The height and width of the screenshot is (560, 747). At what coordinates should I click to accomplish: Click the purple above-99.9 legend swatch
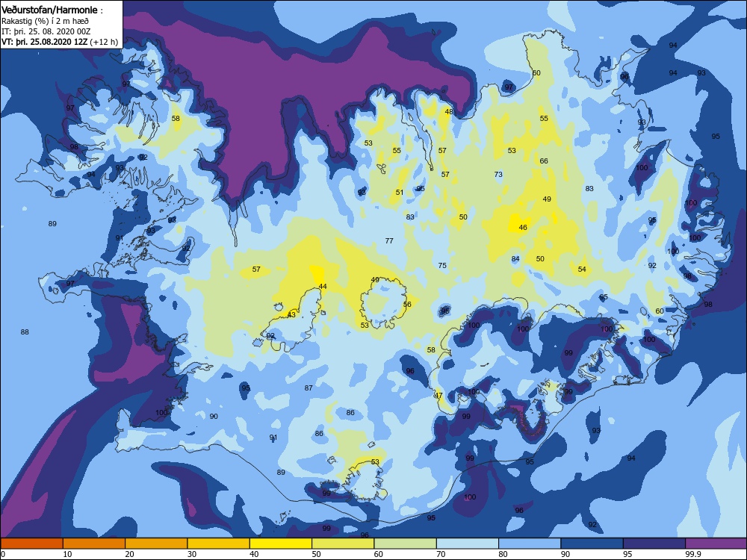pos(716,544)
